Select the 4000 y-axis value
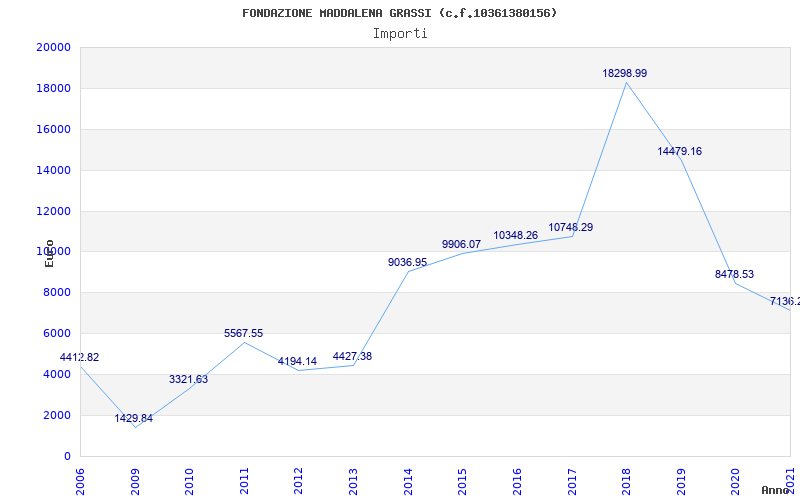Screen dimensions: 800x500 [x=56, y=374]
